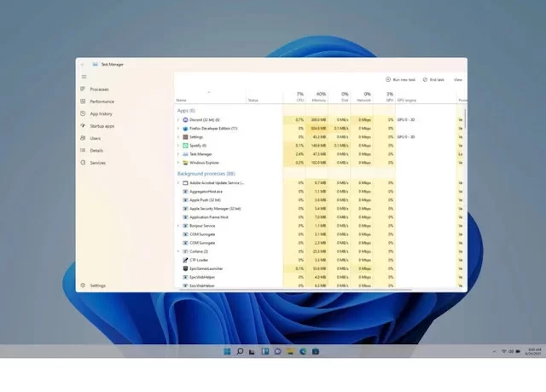The height and width of the screenshot is (392, 546).
Task: Click the Apps (6) group heading
Action: tap(186, 111)
